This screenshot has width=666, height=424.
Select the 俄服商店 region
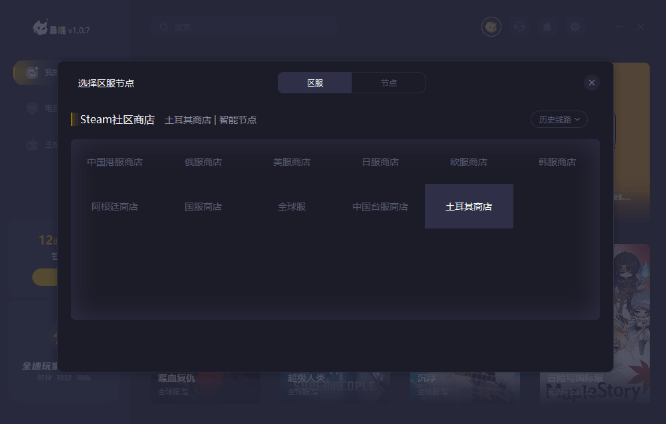click(203, 162)
